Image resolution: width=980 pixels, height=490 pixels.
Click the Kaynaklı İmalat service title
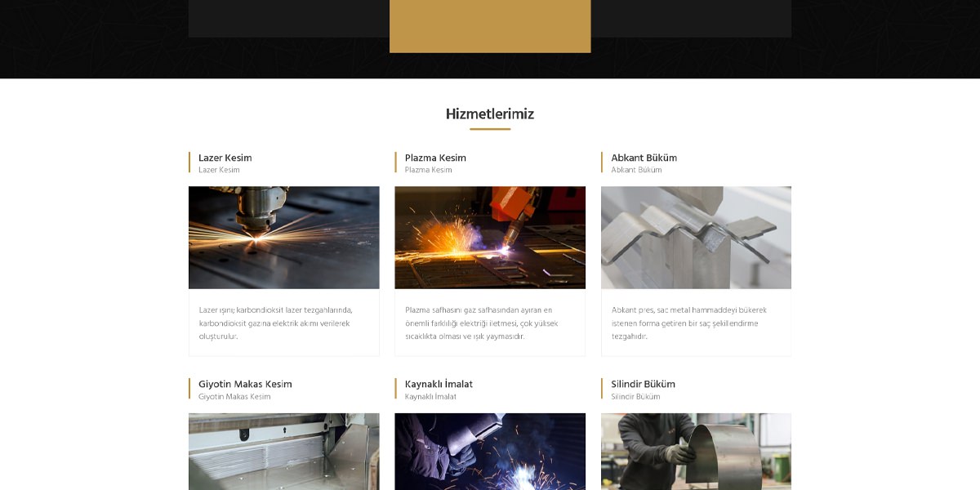[x=439, y=384]
